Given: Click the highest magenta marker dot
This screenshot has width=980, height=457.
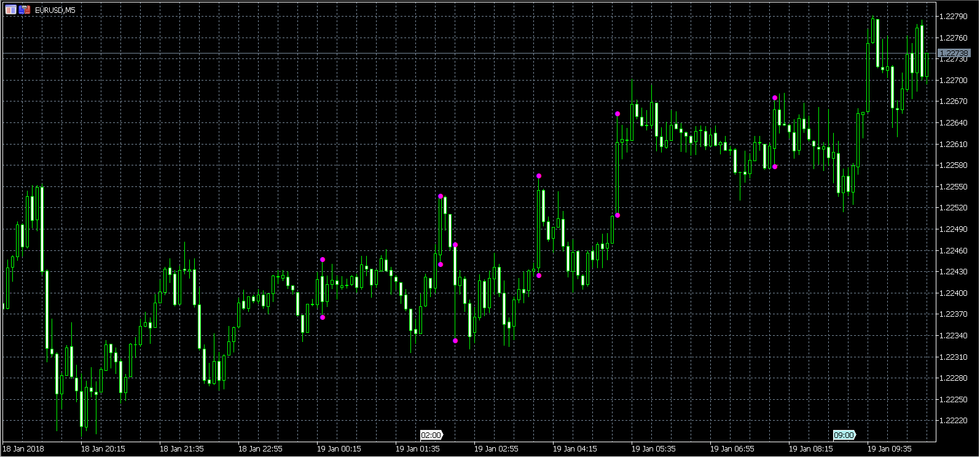Looking at the screenshot, I should (775, 98).
